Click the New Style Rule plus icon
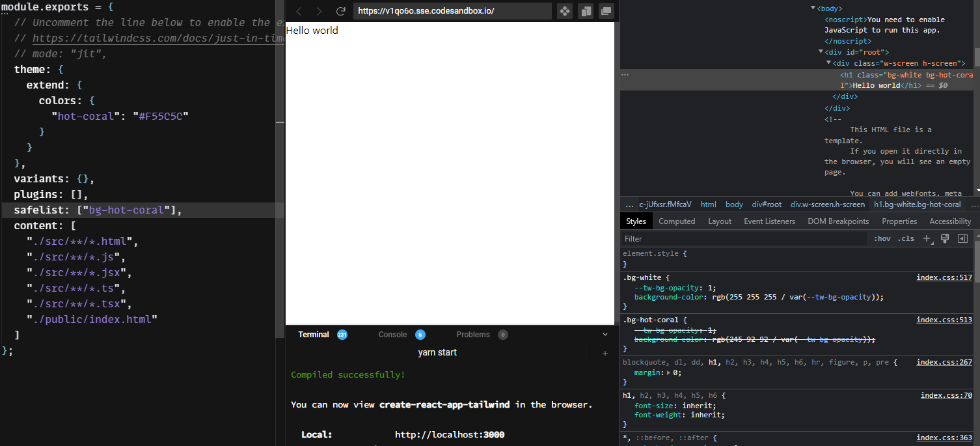 click(x=927, y=238)
